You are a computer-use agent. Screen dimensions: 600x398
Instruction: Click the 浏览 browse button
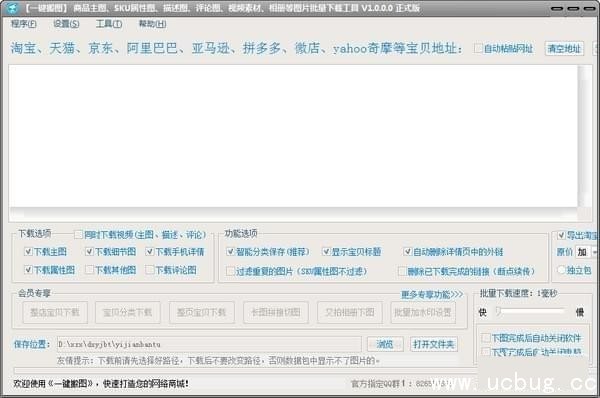385,344
